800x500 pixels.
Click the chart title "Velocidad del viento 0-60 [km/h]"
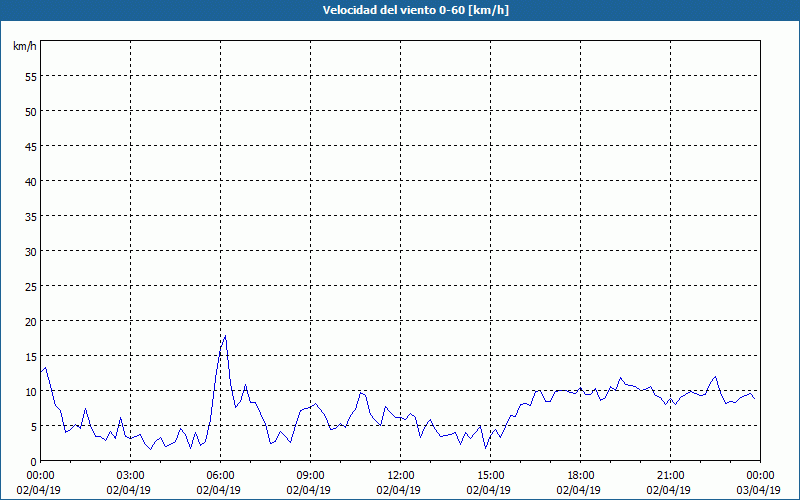coord(415,10)
